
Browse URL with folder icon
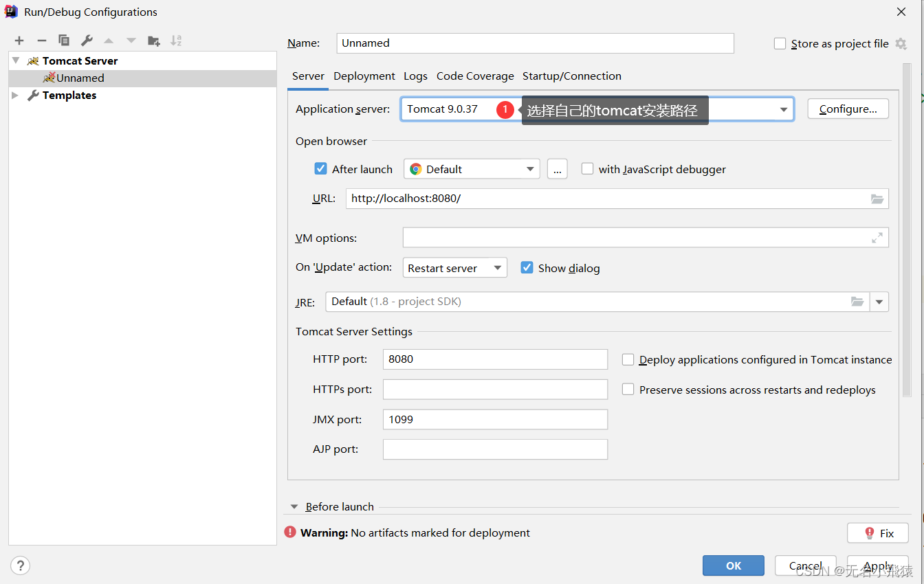(877, 199)
